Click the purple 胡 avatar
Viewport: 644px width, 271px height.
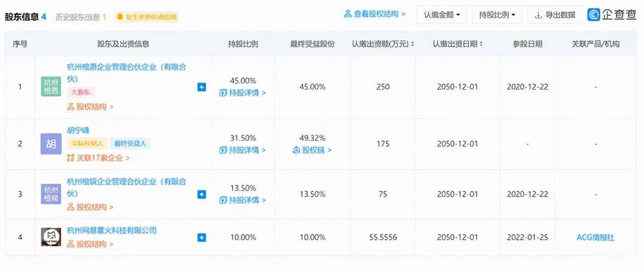coord(51,144)
